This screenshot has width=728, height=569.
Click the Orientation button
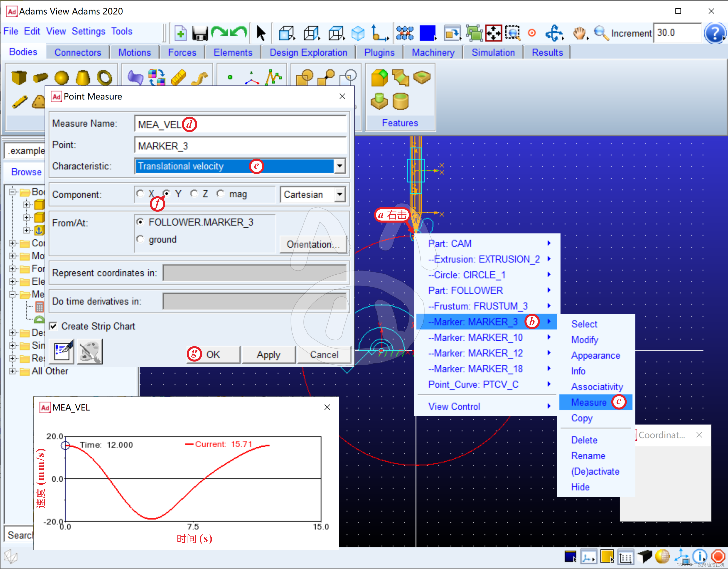[x=313, y=244]
